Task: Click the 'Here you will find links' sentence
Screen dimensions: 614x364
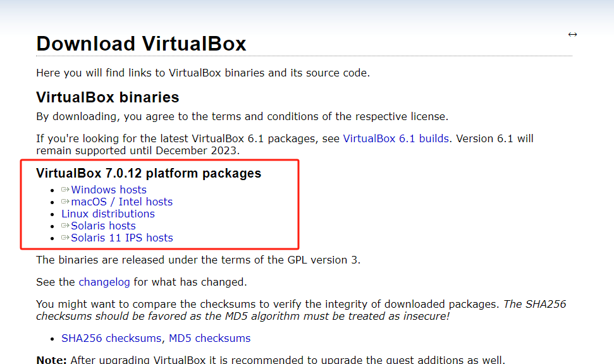Action: [203, 73]
